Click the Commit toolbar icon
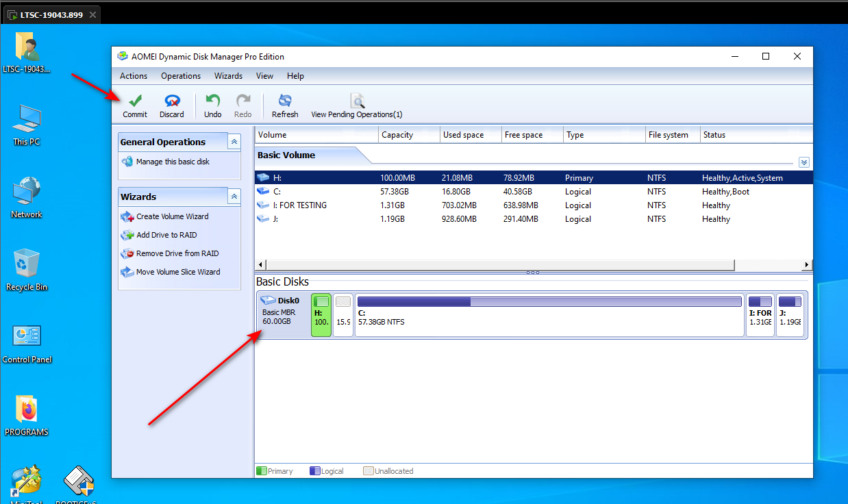The image size is (848, 504). coord(135,106)
